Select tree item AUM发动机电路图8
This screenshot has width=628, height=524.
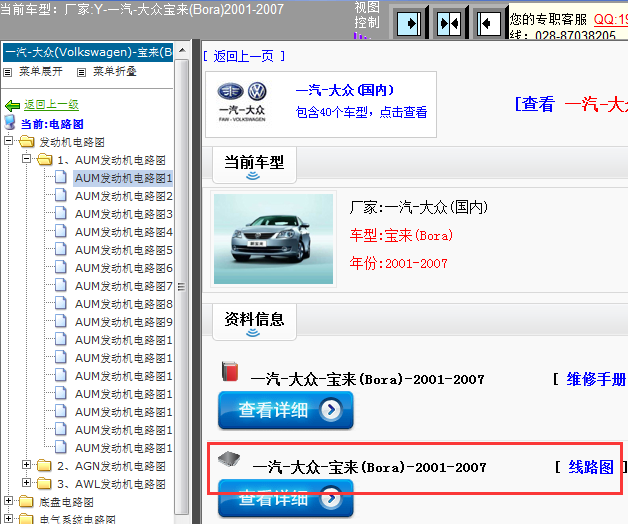click(x=124, y=304)
